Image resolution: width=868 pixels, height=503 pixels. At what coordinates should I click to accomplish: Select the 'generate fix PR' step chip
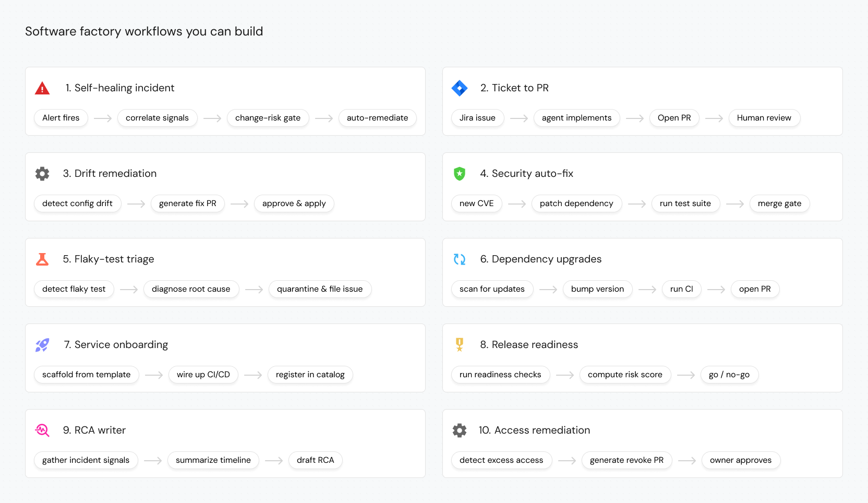coord(188,203)
